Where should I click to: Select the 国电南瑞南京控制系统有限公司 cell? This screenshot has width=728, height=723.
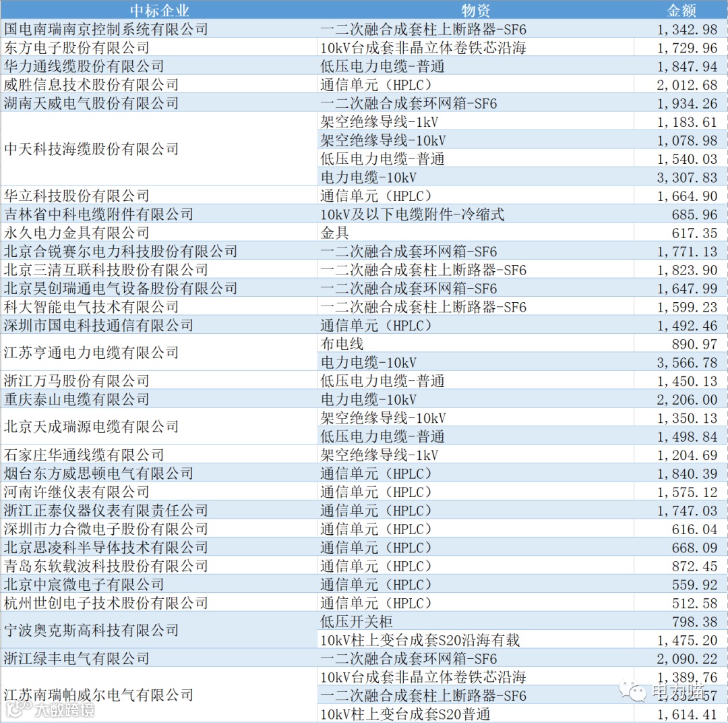point(159,29)
